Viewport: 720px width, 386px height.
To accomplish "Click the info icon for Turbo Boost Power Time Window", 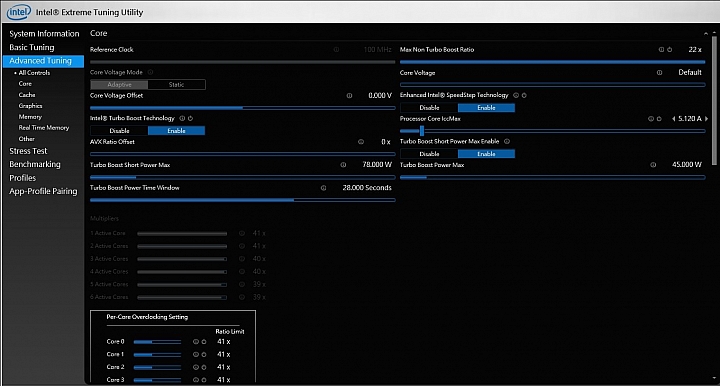I will 324,188.
